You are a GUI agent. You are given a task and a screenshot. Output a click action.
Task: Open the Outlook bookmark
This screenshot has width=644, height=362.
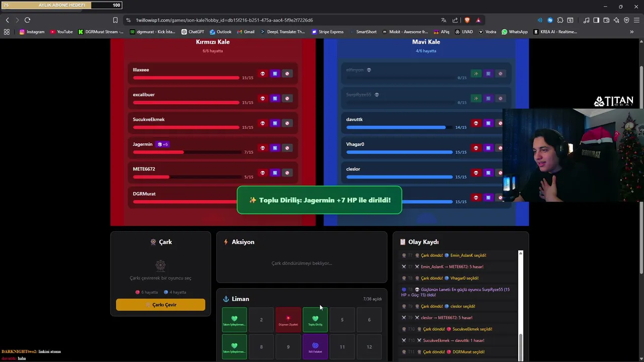tap(220, 32)
